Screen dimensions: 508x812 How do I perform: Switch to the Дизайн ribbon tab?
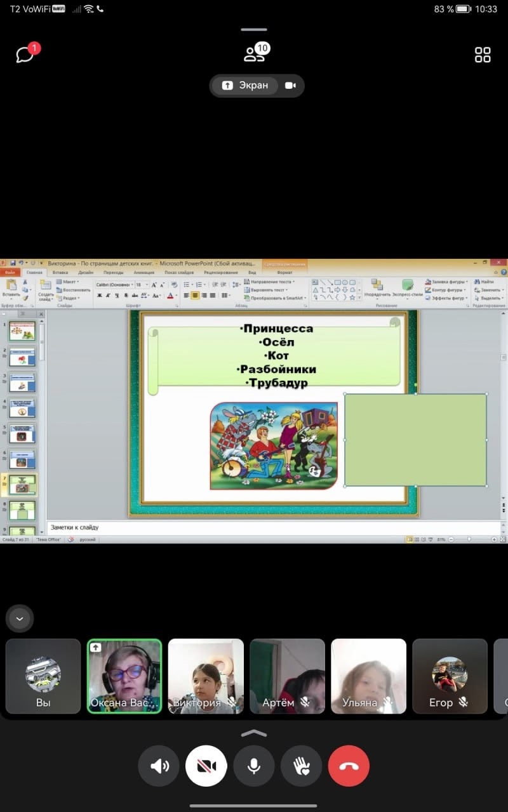(85, 272)
